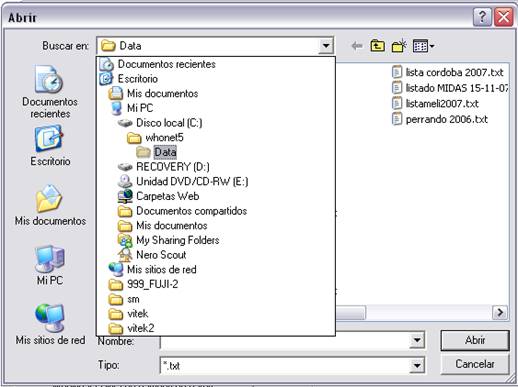Screen dimensions: 518x387
Task: Click the Data text in Buscar en box
Action: [130, 46]
